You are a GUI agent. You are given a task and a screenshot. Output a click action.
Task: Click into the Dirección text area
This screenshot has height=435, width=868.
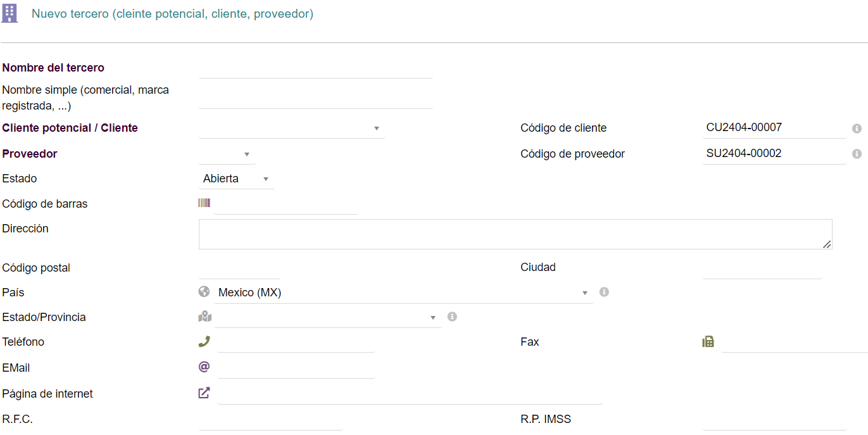pyautogui.click(x=515, y=234)
